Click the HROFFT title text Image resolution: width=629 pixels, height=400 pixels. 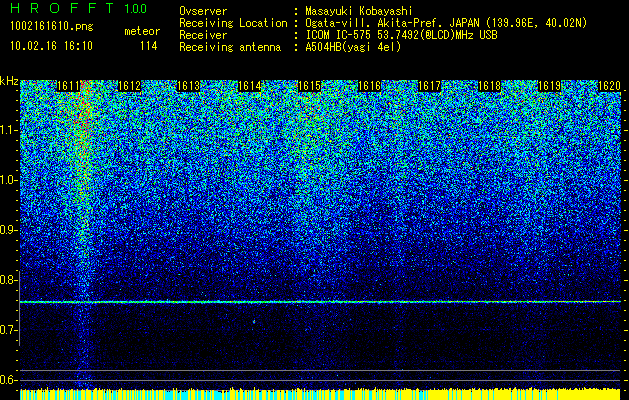pos(62,8)
